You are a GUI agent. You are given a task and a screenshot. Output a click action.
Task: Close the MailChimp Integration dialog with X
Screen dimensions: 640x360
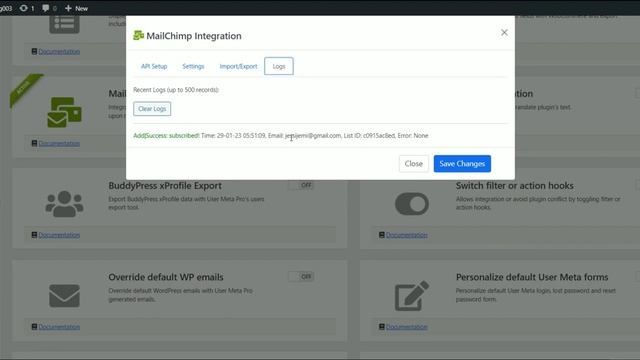(504, 33)
